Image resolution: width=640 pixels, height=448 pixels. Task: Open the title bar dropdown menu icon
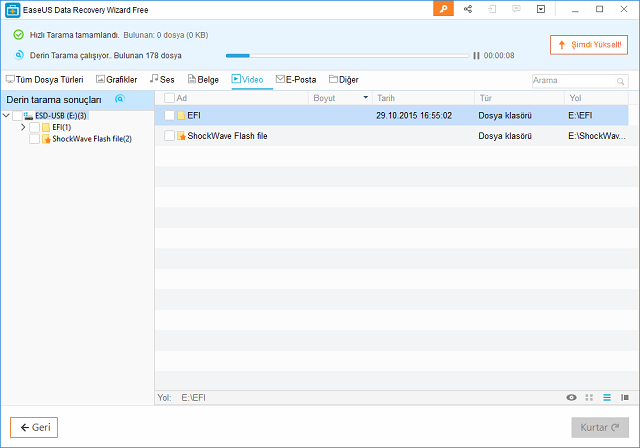pyautogui.click(x=541, y=9)
